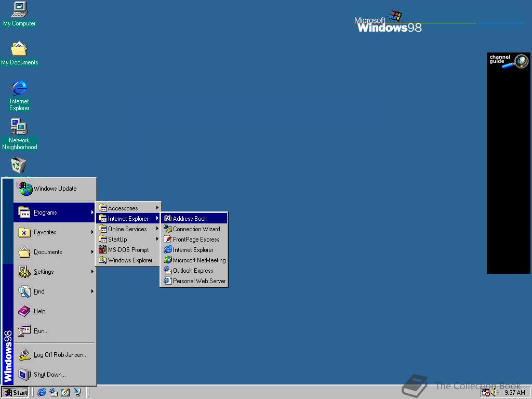
Task: Click the 9:37 AM taskbar clock
Action: pos(514,393)
